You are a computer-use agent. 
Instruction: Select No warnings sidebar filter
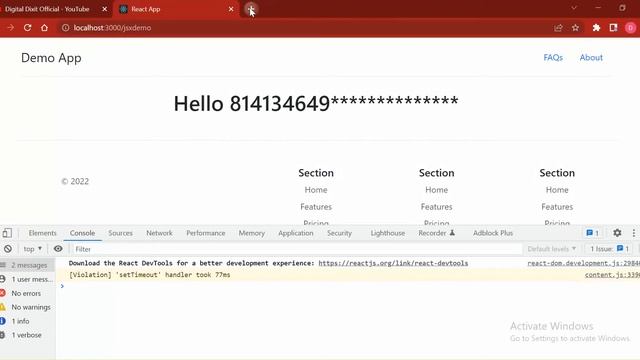pos(27,307)
